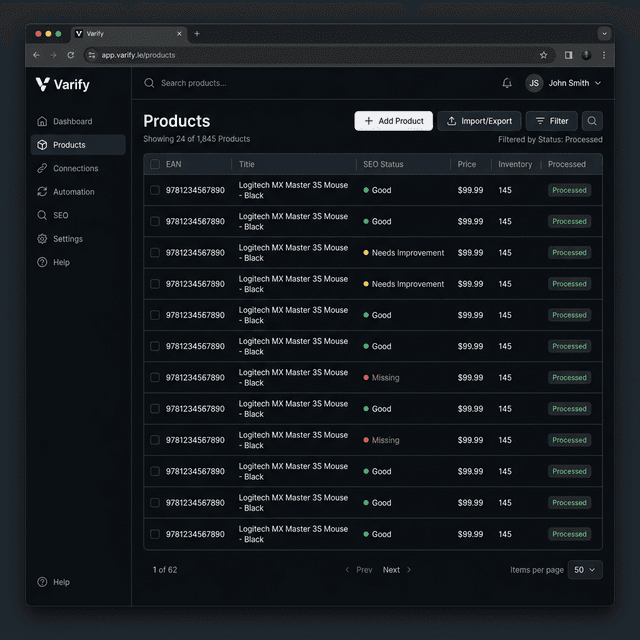Open Settings in the sidebar

(60, 239)
